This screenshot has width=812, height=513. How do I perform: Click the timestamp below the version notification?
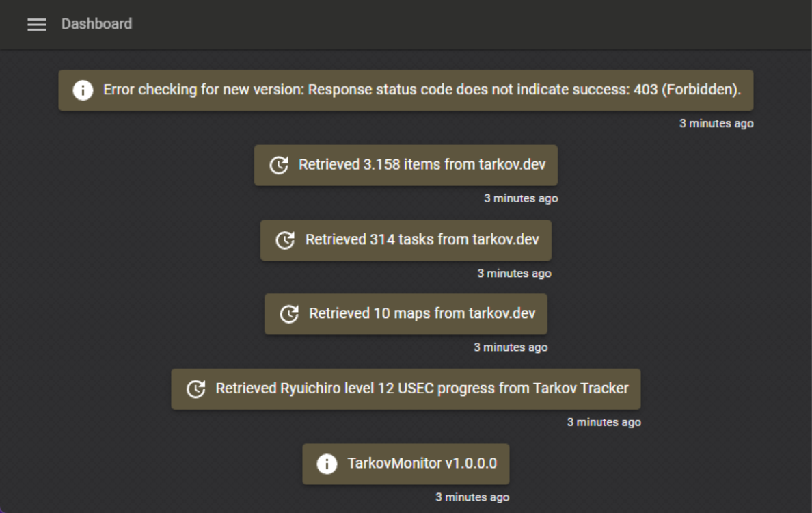coord(473,497)
